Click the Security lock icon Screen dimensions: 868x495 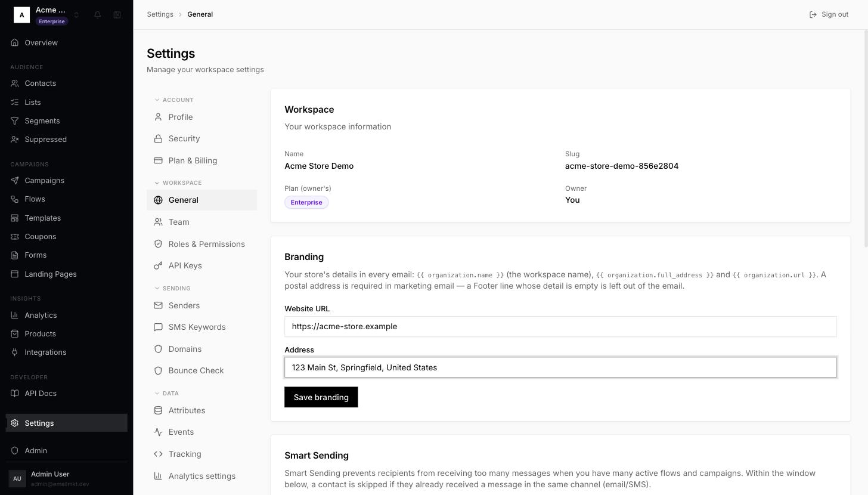pyautogui.click(x=158, y=139)
